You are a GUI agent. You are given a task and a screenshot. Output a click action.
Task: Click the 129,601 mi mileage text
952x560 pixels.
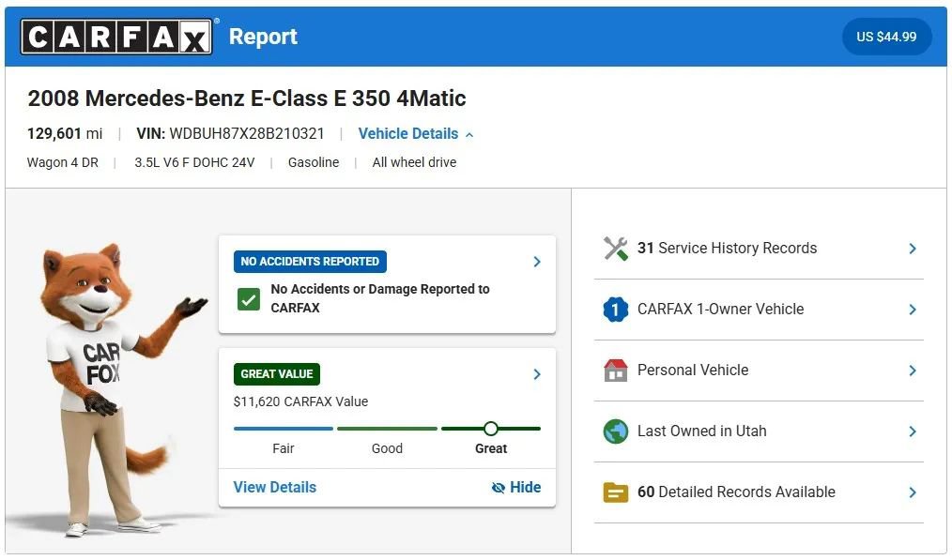tap(65, 133)
